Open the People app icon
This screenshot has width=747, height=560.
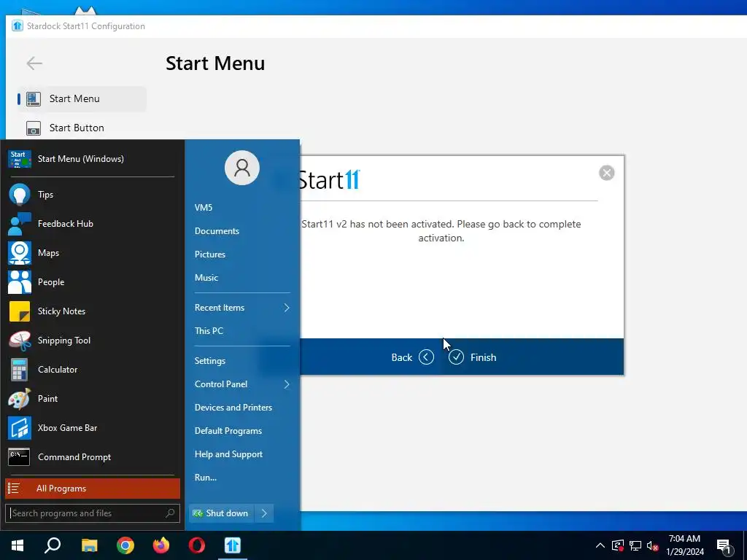click(x=20, y=282)
